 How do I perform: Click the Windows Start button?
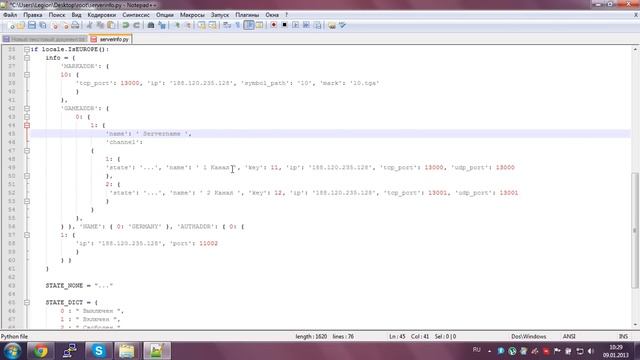[12, 351]
